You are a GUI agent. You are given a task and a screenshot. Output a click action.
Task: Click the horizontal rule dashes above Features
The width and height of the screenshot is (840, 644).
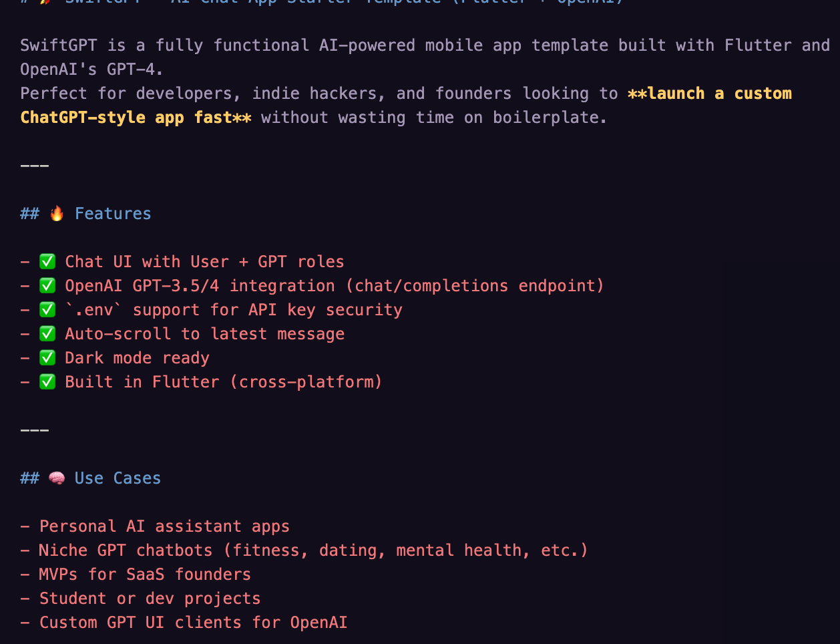pos(35,166)
